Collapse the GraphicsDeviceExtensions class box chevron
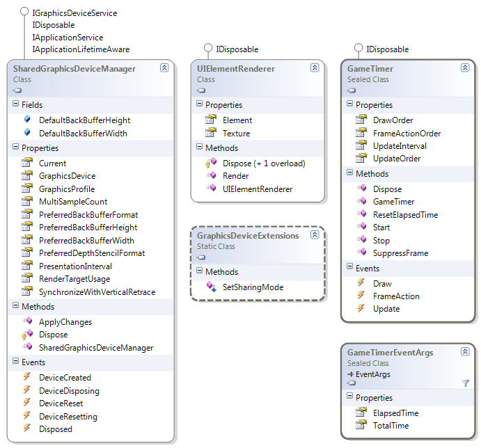The height and width of the screenshot is (448, 481). click(315, 235)
